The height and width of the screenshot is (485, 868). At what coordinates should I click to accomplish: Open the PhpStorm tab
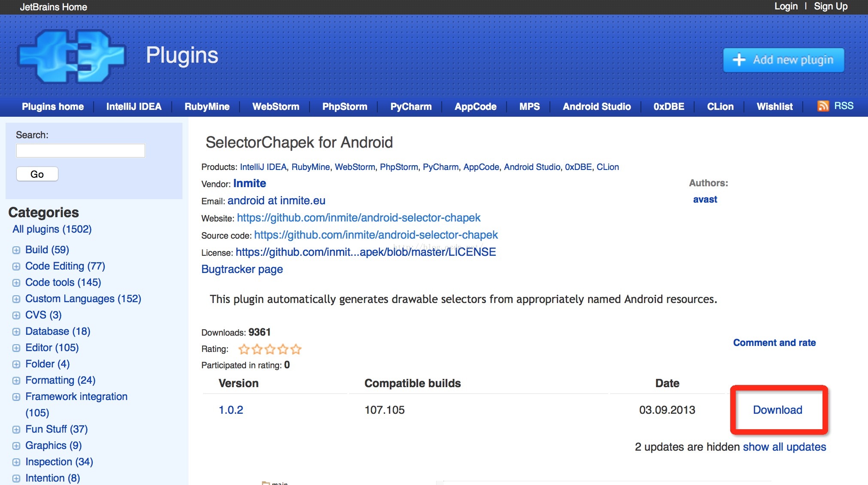345,106
